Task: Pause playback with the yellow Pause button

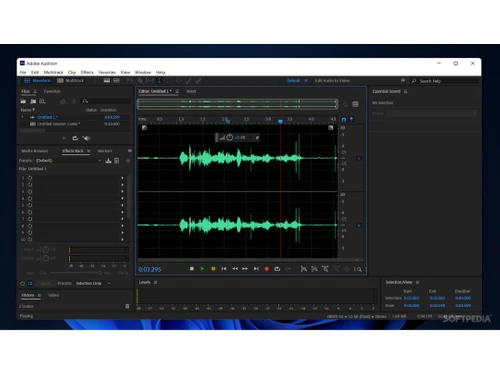Action: click(x=213, y=269)
